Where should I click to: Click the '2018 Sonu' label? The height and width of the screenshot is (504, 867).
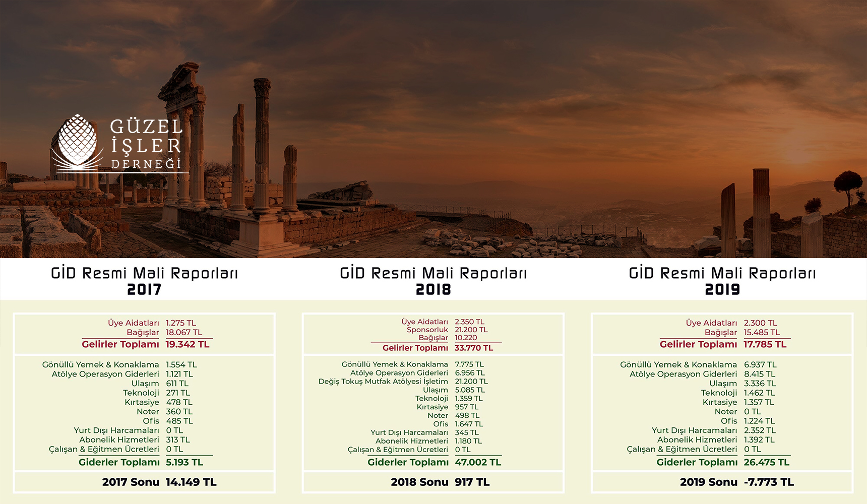(x=419, y=482)
